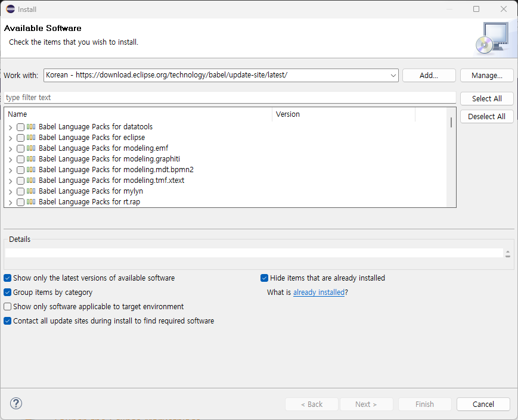Image resolution: width=518 pixels, height=420 pixels.
Task: Click the mylyn category icon
Action: (x=31, y=191)
